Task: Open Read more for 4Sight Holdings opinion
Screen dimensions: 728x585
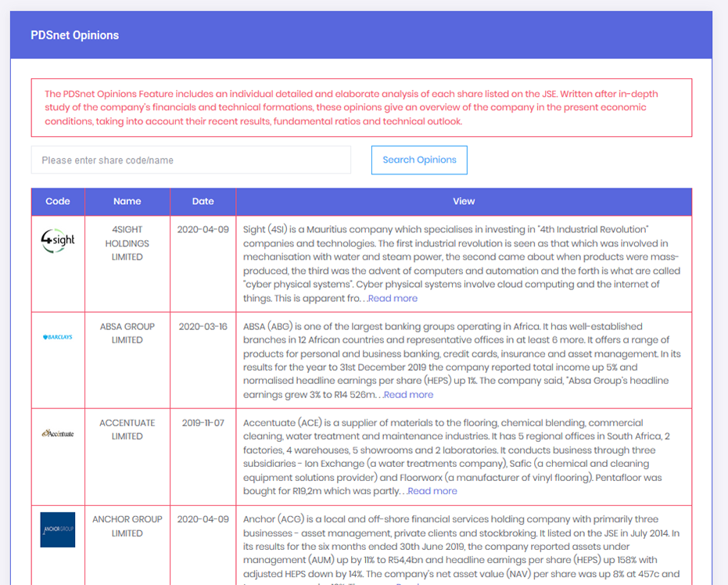Action: coord(393,299)
